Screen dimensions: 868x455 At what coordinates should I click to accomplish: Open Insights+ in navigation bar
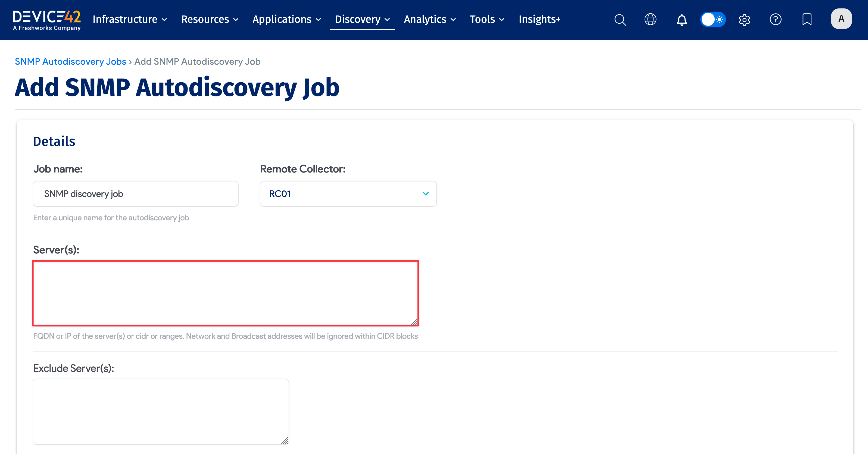539,20
